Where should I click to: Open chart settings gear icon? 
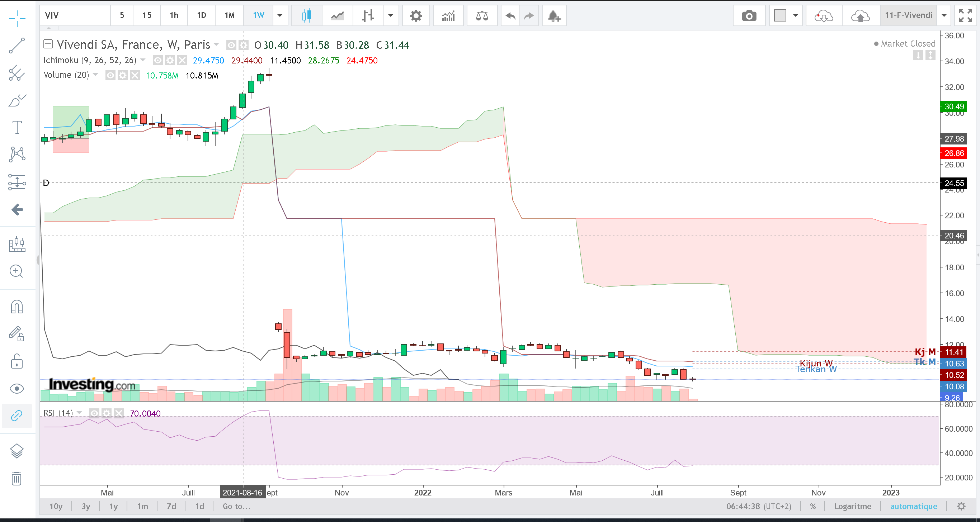point(416,15)
